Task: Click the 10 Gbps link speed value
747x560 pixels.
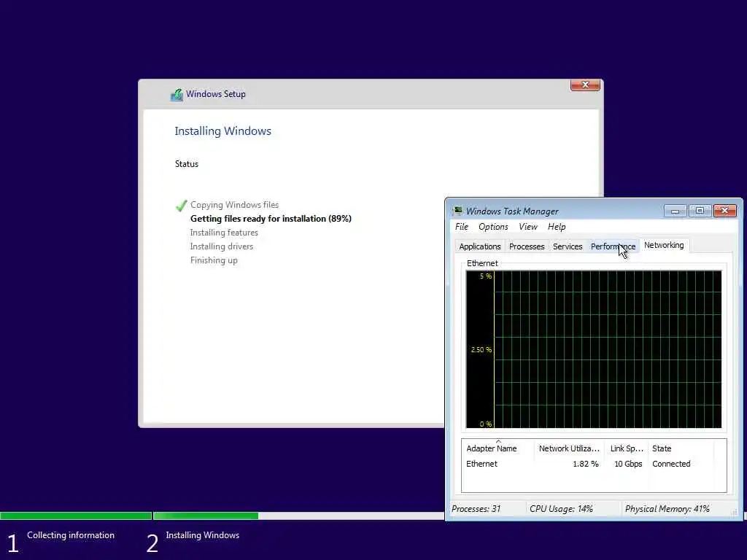Action: click(628, 464)
